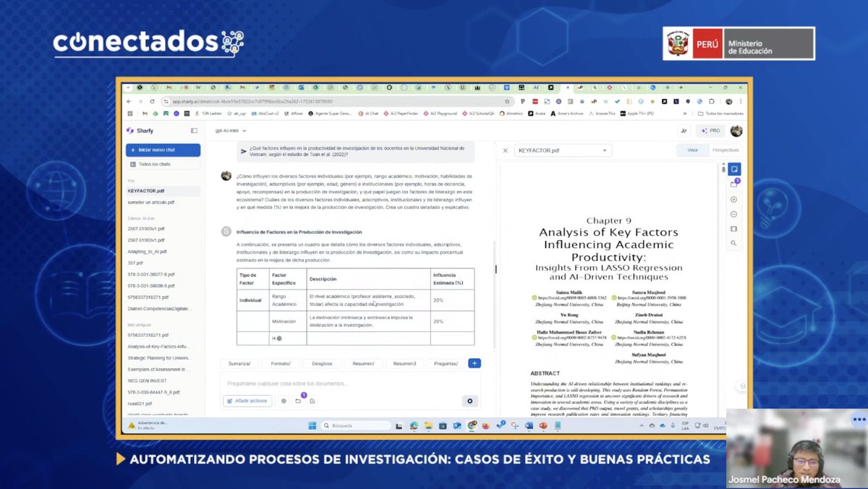Start a new chat with Iniciar nuevo chat
This screenshot has width=868, height=489.
pyautogui.click(x=163, y=150)
